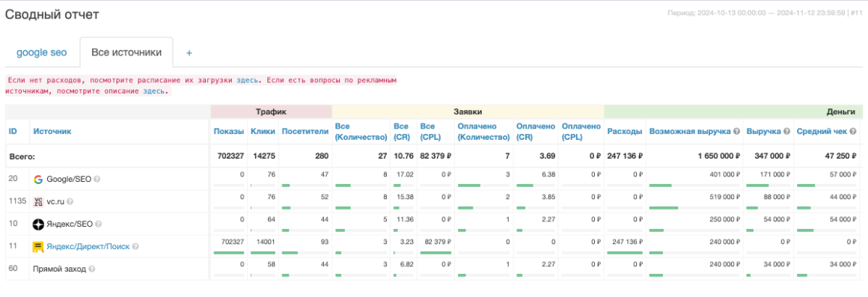Sort by Средний чек column header
Screen dimensions: 868x297
(x=822, y=132)
